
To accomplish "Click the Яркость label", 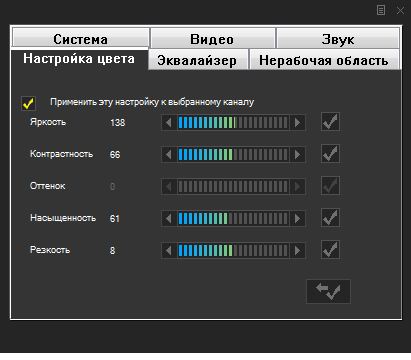I will pyautogui.click(x=48, y=122).
